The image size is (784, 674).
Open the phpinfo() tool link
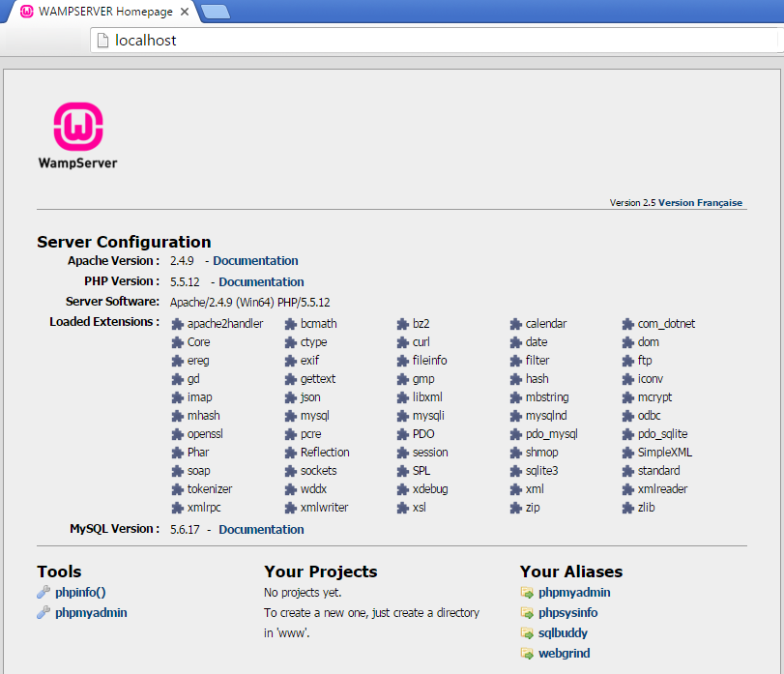[80, 592]
